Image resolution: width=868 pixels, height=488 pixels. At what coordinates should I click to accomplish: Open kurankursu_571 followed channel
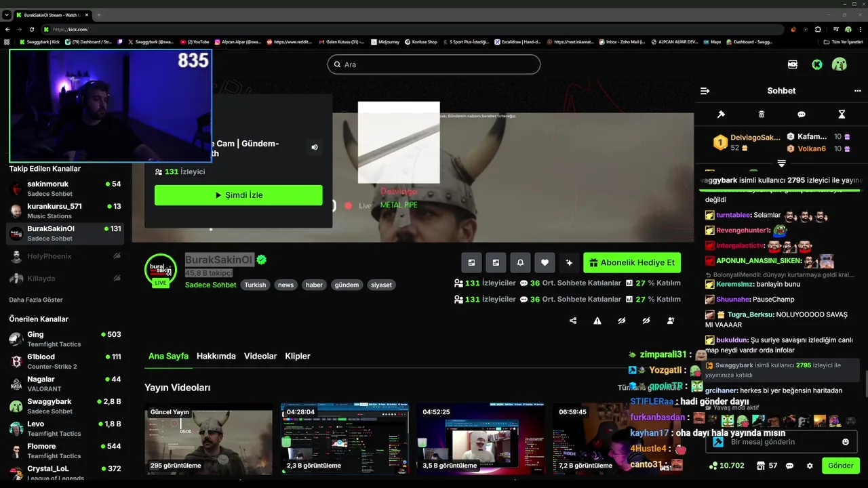(65, 211)
